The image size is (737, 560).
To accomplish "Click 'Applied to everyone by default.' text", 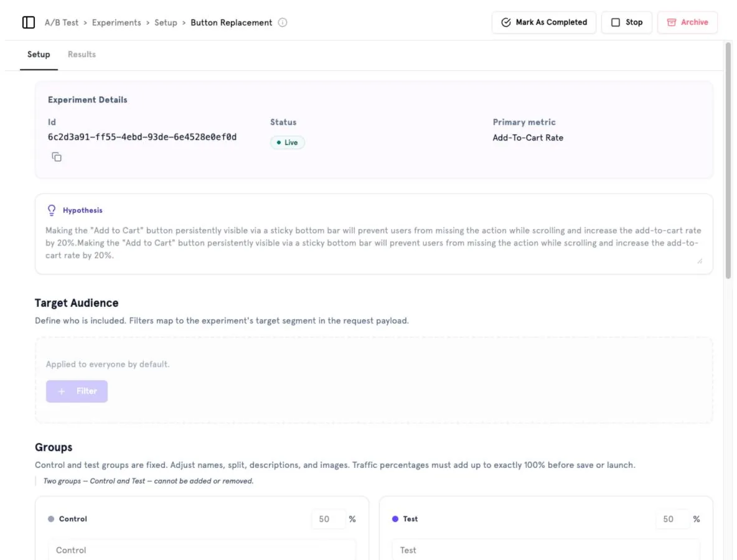I will [x=108, y=364].
